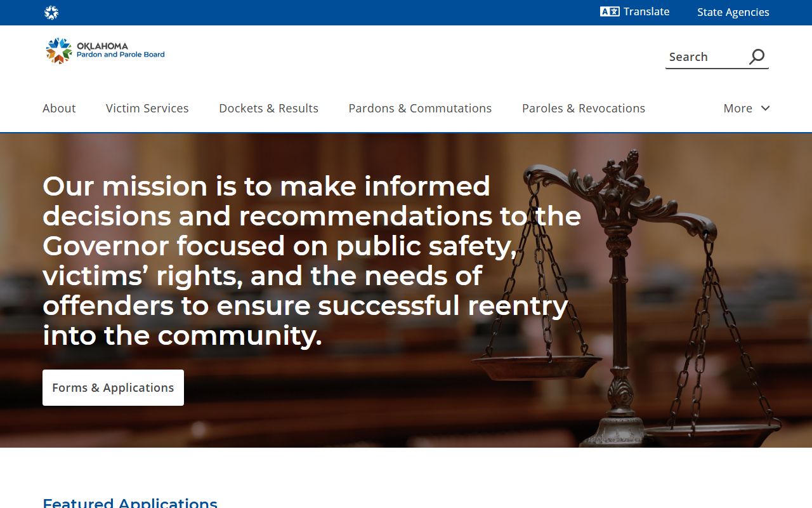
Task: Open the About menu
Action: point(59,108)
